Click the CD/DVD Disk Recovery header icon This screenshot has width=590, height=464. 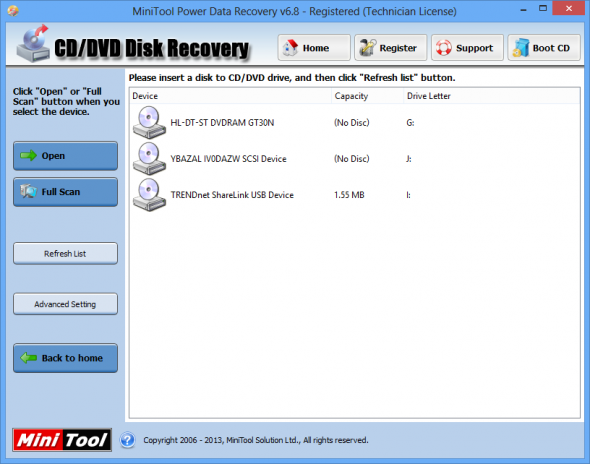(x=33, y=44)
